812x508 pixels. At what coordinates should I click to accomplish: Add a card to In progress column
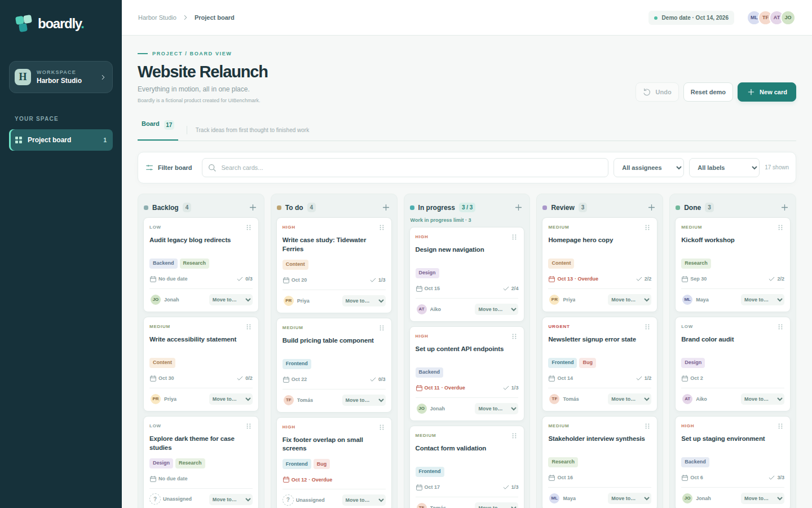518,208
